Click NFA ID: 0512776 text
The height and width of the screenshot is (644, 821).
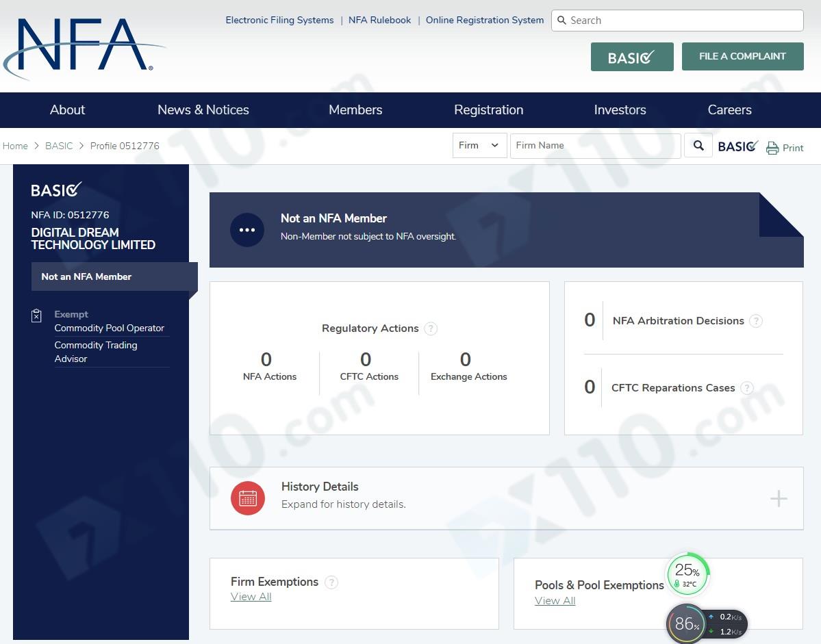click(x=70, y=215)
